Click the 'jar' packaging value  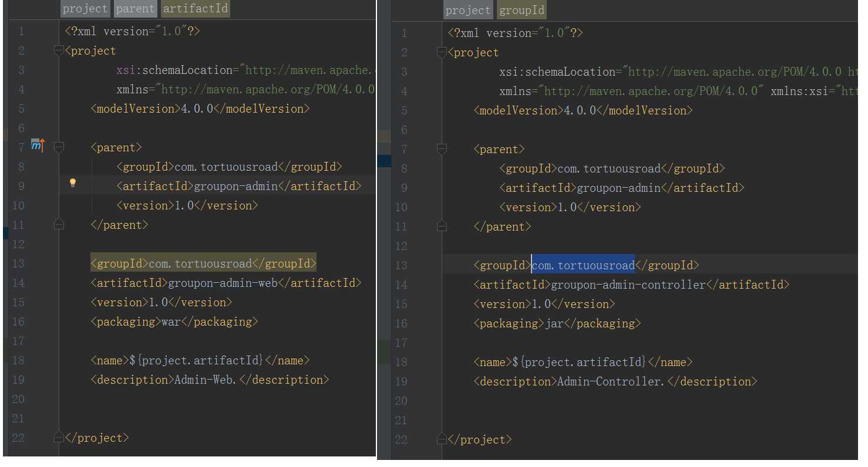(554, 323)
